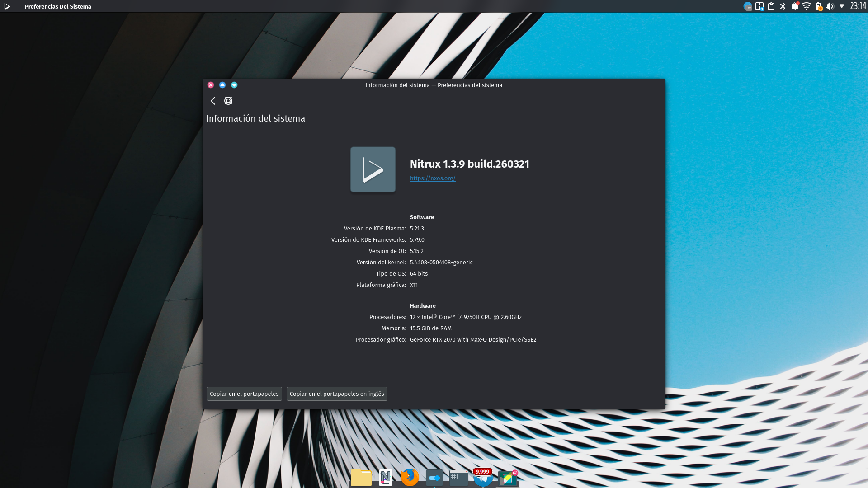
Task: Click the 64 bits OS type value
Action: [419, 274]
